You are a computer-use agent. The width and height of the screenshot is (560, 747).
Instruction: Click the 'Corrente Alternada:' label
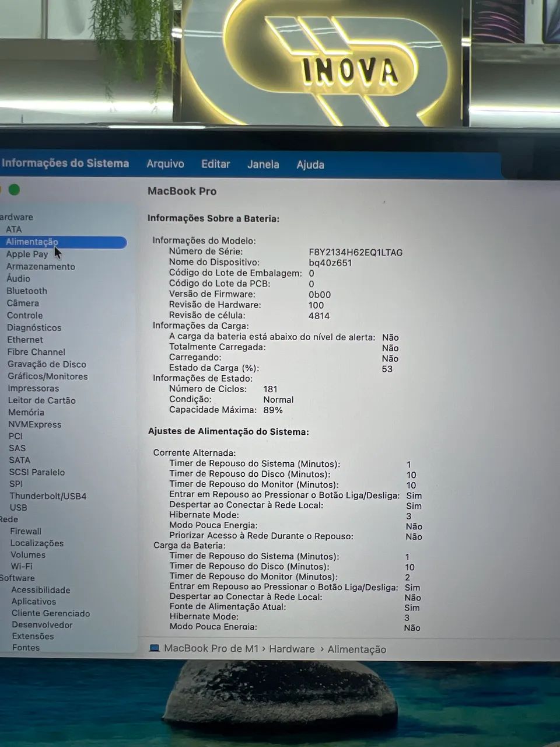[194, 453]
